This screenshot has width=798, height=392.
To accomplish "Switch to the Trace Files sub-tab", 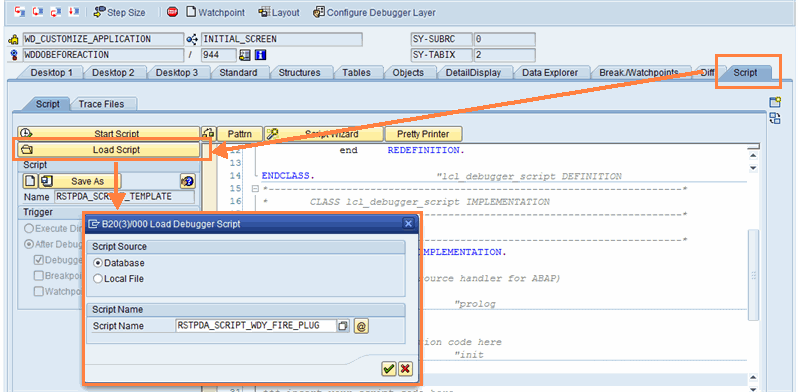I will pos(101,104).
